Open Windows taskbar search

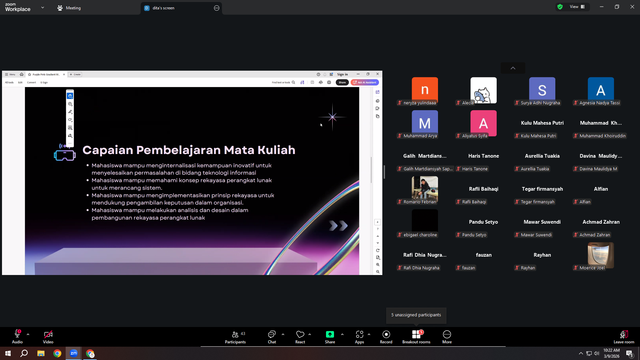click(24, 353)
